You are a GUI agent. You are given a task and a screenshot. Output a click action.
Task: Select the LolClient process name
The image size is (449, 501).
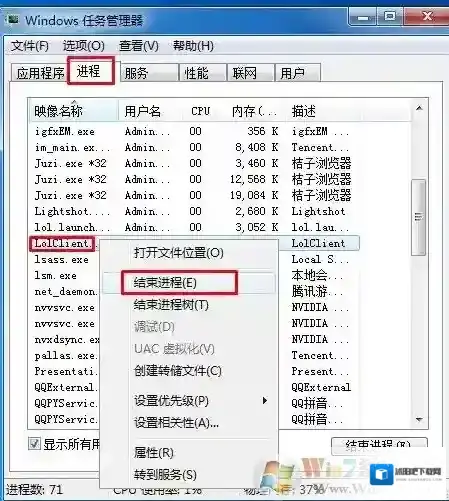62,243
